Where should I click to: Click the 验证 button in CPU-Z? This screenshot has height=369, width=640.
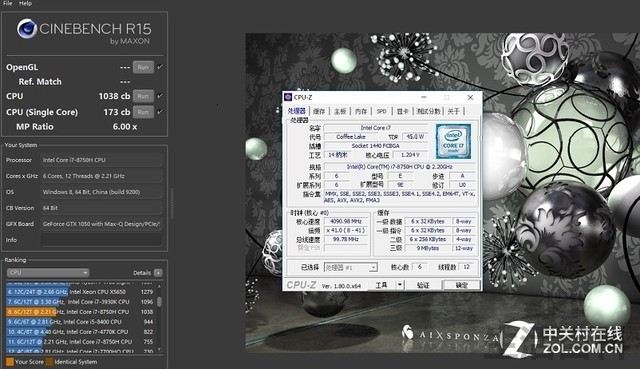point(423,285)
